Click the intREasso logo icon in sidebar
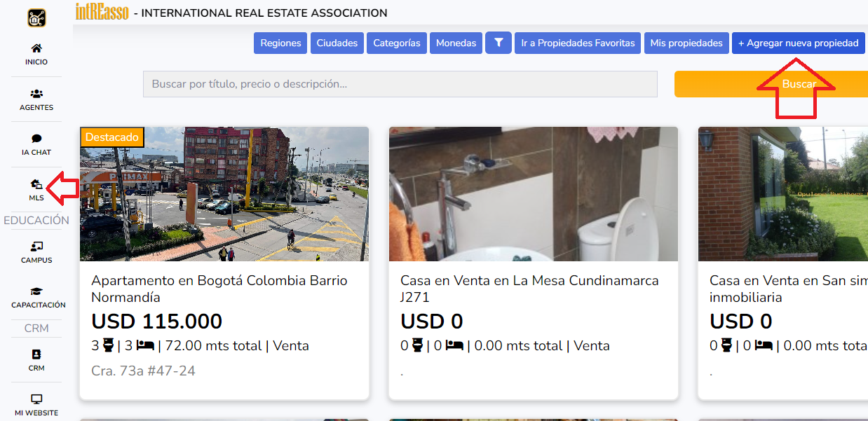 tap(36, 18)
